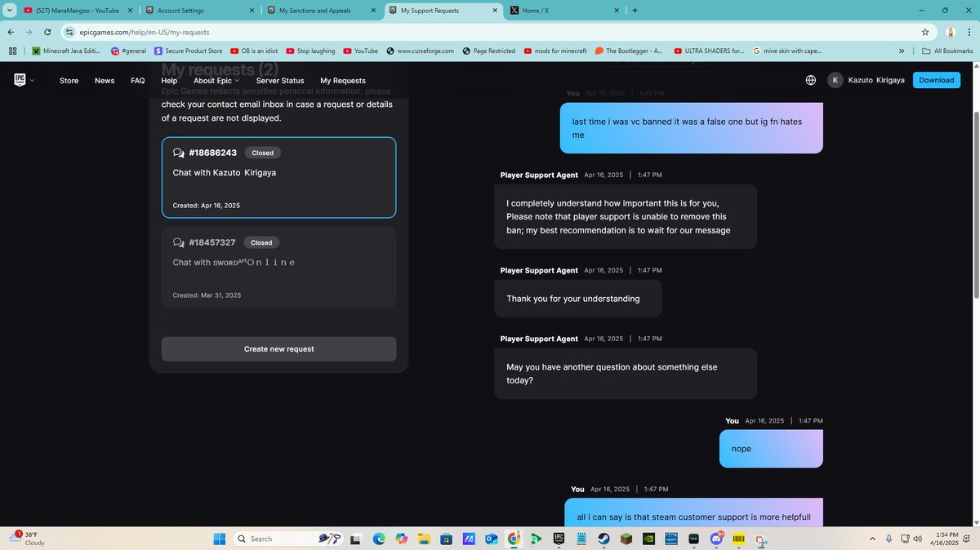Open Microsoft Store from the taskbar
Screen dimensions: 980x550
[446, 539]
